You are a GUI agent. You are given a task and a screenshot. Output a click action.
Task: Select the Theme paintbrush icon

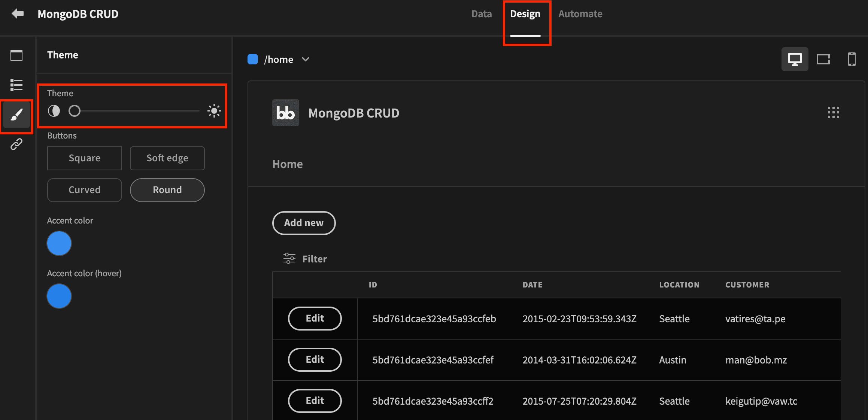point(16,115)
